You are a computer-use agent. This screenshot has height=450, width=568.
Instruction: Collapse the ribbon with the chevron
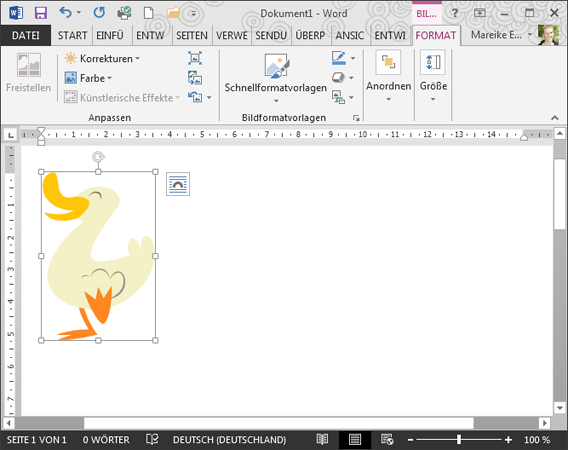[554, 118]
